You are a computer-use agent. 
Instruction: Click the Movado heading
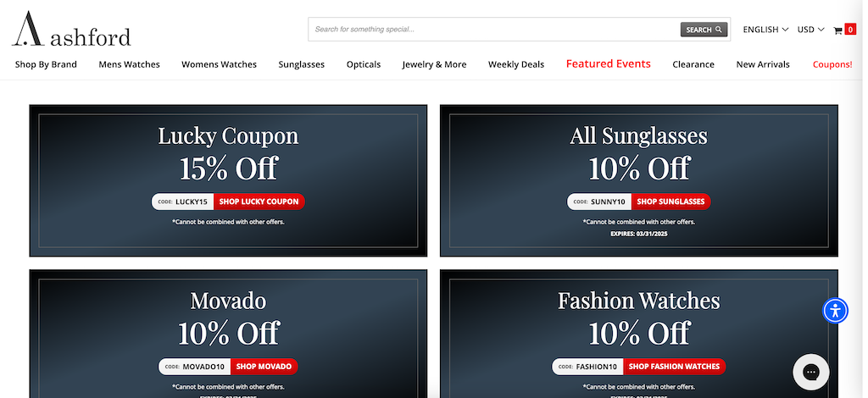tap(228, 301)
